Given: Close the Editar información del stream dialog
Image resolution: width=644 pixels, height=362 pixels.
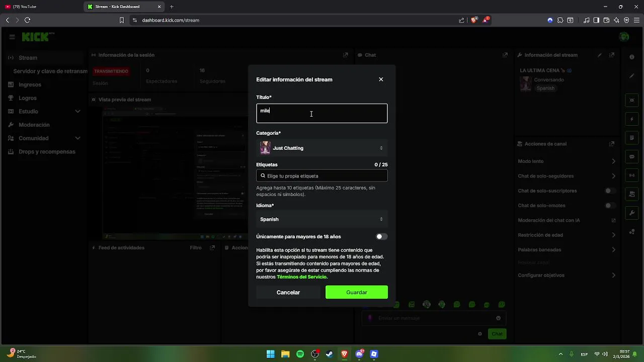Looking at the screenshot, I should [x=381, y=79].
